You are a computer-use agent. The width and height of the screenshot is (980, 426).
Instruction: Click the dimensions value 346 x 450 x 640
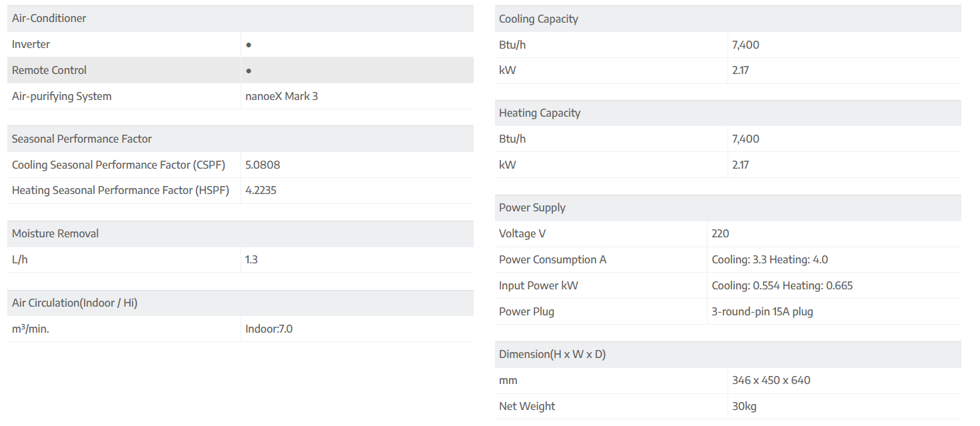pyautogui.click(x=771, y=381)
